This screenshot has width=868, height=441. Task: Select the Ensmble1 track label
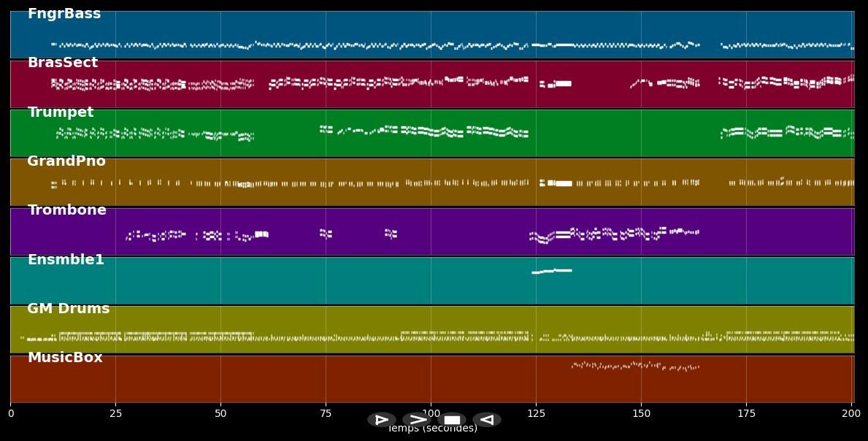[66, 260]
